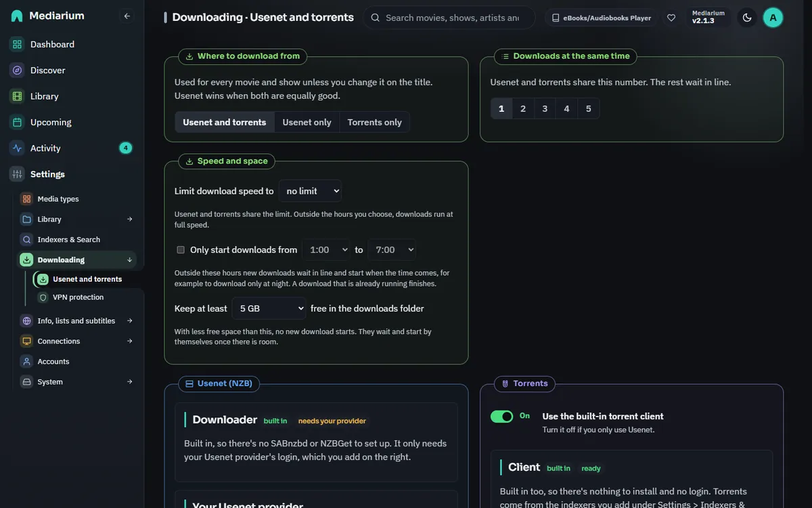Viewport: 812px width, 508px height.
Task: Click the VPN protection shield icon
Action: coord(43,297)
